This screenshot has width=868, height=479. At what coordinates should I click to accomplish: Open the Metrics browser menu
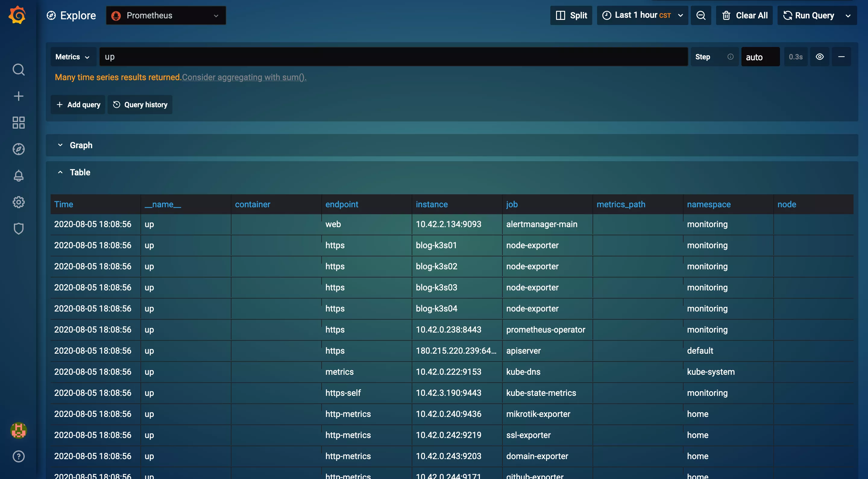(x=73, y=57)
